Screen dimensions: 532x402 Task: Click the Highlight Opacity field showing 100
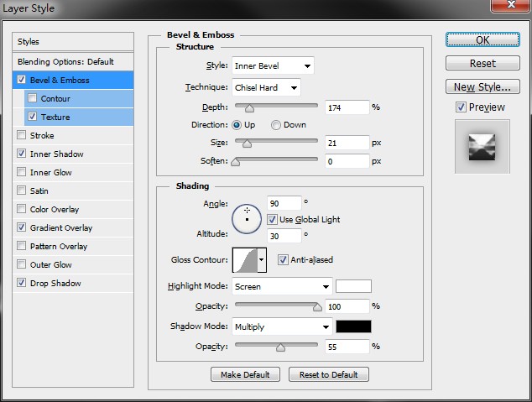click(x=347, y=306)
